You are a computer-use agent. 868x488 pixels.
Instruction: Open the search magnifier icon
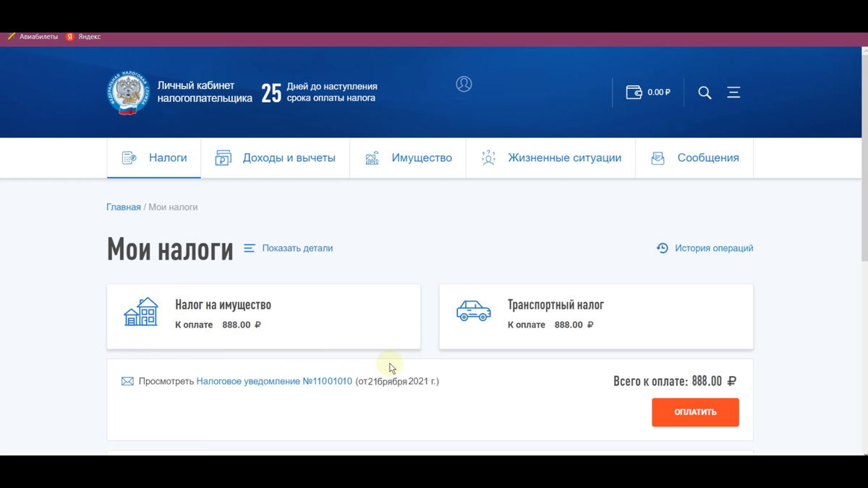click(x=705, y=93)
